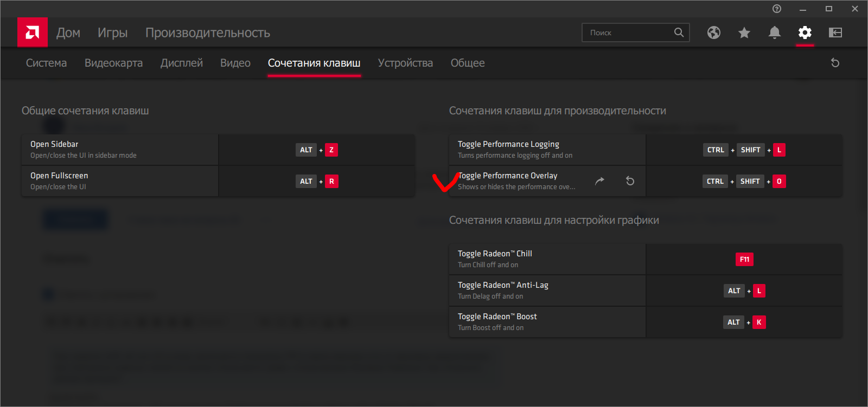Open favorites star icon
Screen dimensions: 868x407
(x=744, y=33)
